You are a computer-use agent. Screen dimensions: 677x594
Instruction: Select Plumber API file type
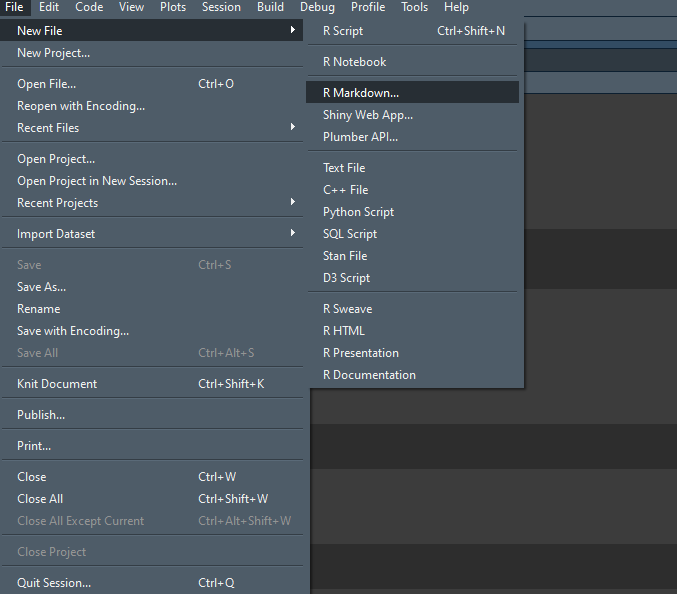[360, 137]
